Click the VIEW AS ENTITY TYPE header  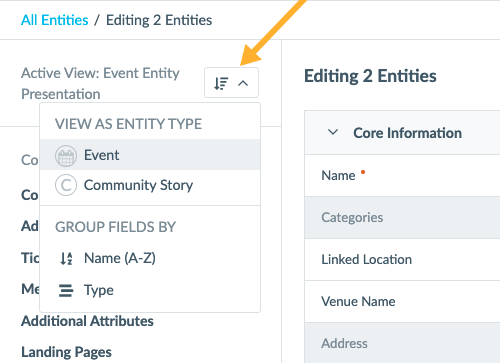(x=128, y=124)
